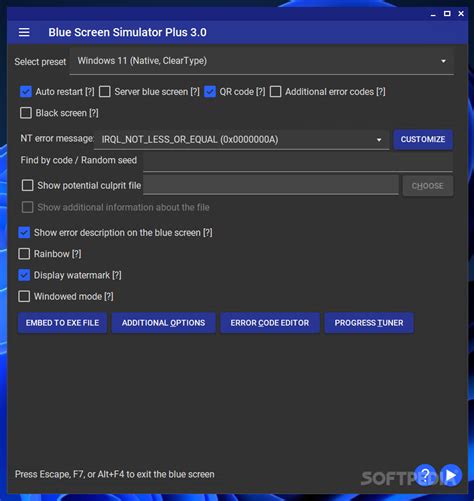Maximize the simulator window
474x501 pixels.
447,14
